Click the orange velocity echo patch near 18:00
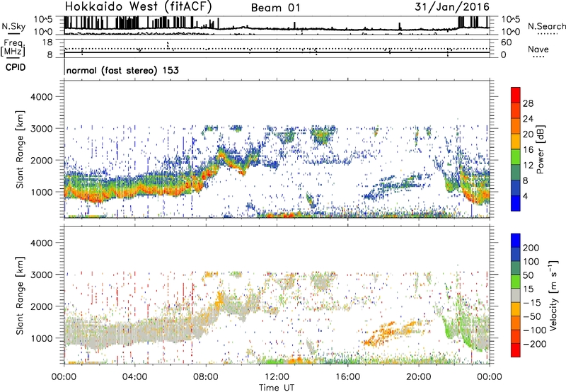 coord(388,333)
